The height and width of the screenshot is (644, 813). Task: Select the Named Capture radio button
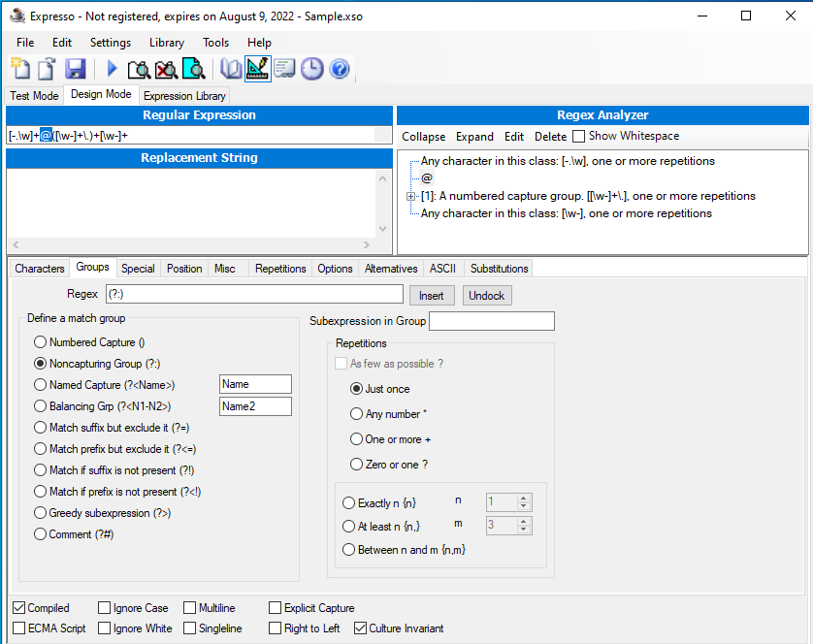[40, 384]
